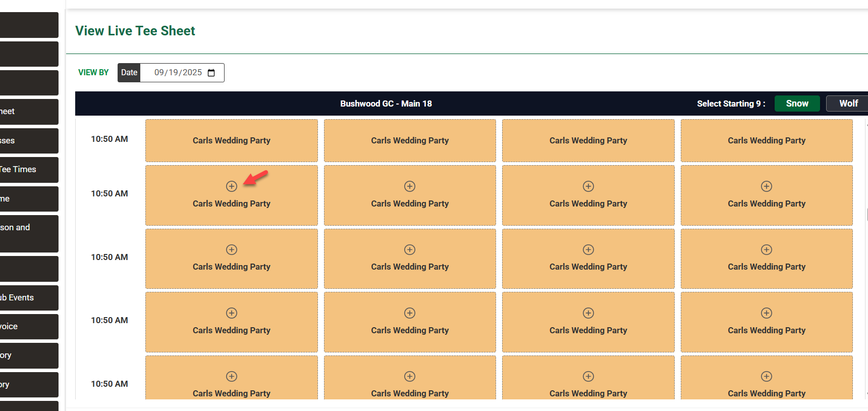The image size is (868, 411).
Task: Click top-left Carls Wedding Party block
Action: (232, 140)
